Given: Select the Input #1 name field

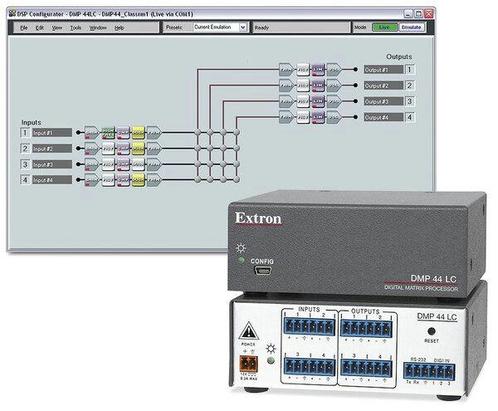Looking at the screenshot, I should click(x=52, y=133).
